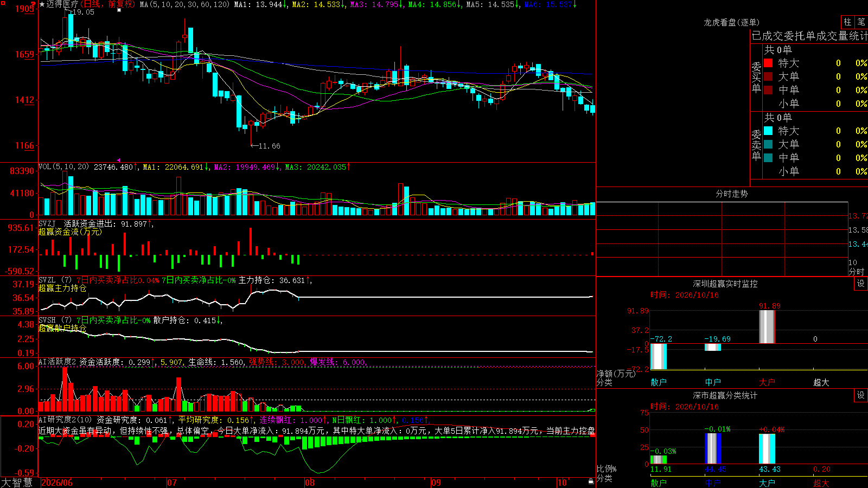Viewport: 868px width, 488px height.
Task: Click the 分时 label under the intraday chart
Action: pyautogui.click(x=857, y=272)
